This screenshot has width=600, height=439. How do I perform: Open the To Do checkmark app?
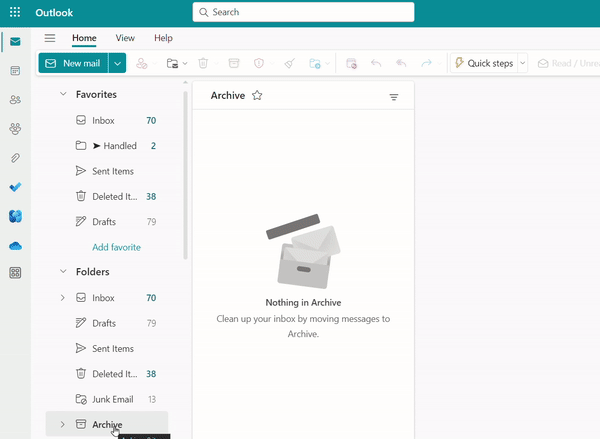pos(15,187)
